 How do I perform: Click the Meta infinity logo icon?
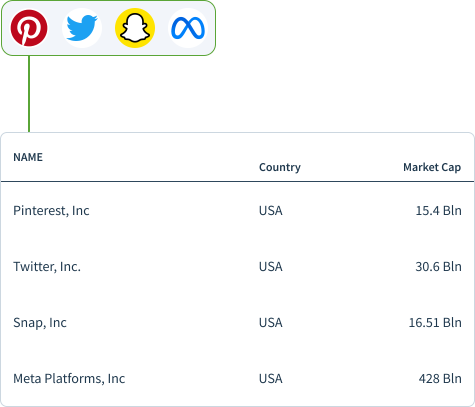[188, 28]
